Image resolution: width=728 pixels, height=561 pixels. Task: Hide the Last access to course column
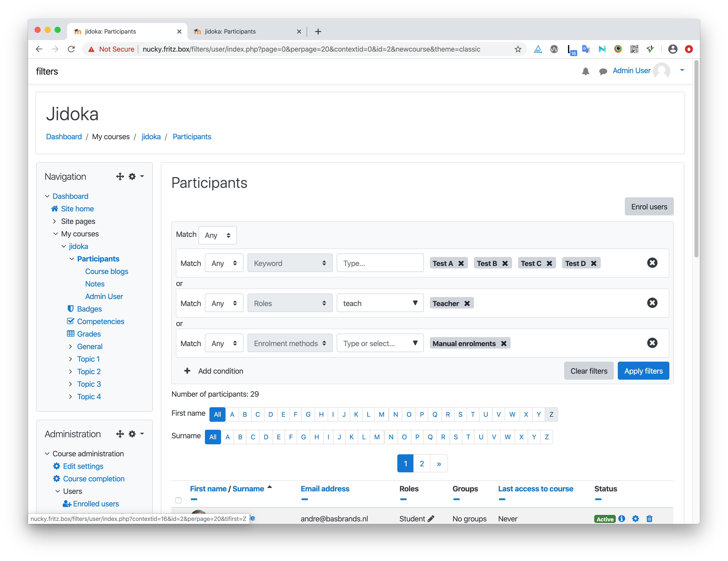pos(502,499)
